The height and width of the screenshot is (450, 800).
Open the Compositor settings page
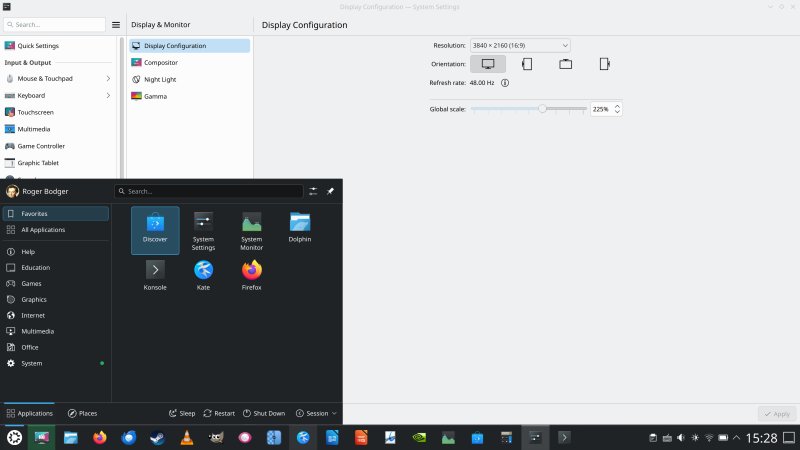click(189, 62)
